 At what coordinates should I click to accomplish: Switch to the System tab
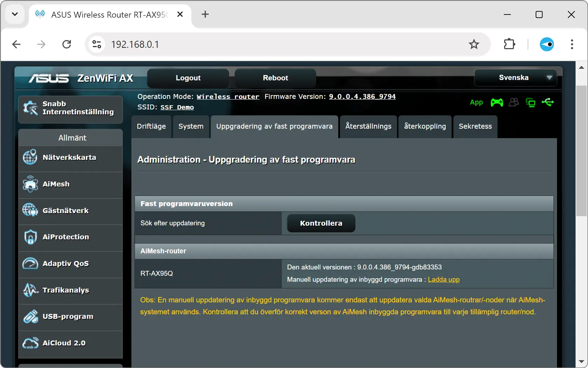pyautogui.click(x=191, y=126)
